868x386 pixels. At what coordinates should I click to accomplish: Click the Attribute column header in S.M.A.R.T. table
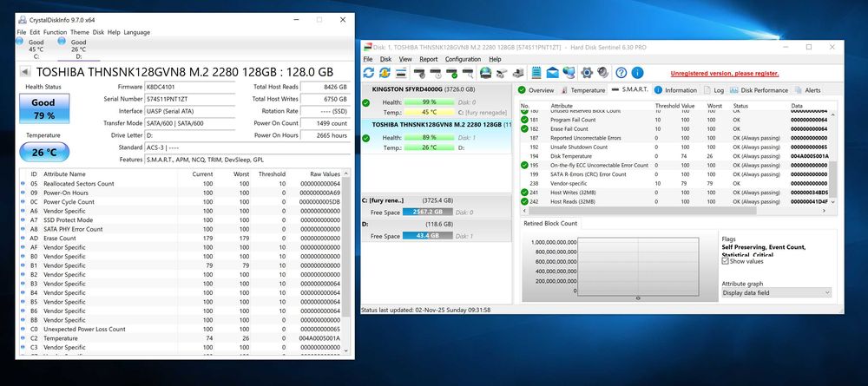click(562, 106)
